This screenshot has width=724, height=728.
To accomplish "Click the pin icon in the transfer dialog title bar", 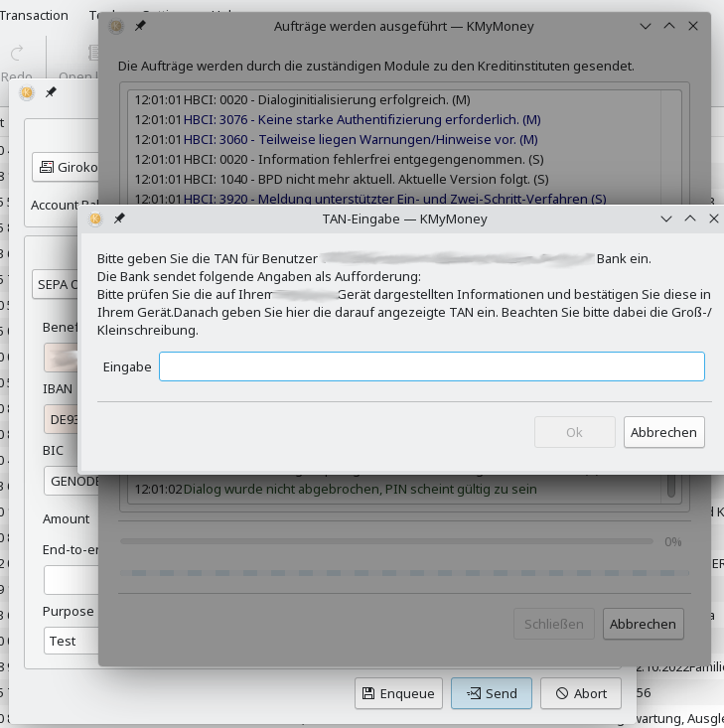I will click(51, 92).
